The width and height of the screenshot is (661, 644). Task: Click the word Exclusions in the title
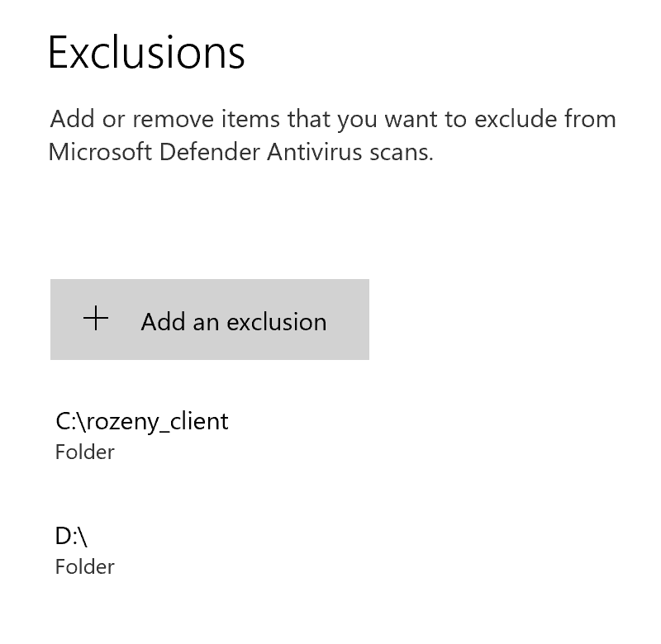146,51
